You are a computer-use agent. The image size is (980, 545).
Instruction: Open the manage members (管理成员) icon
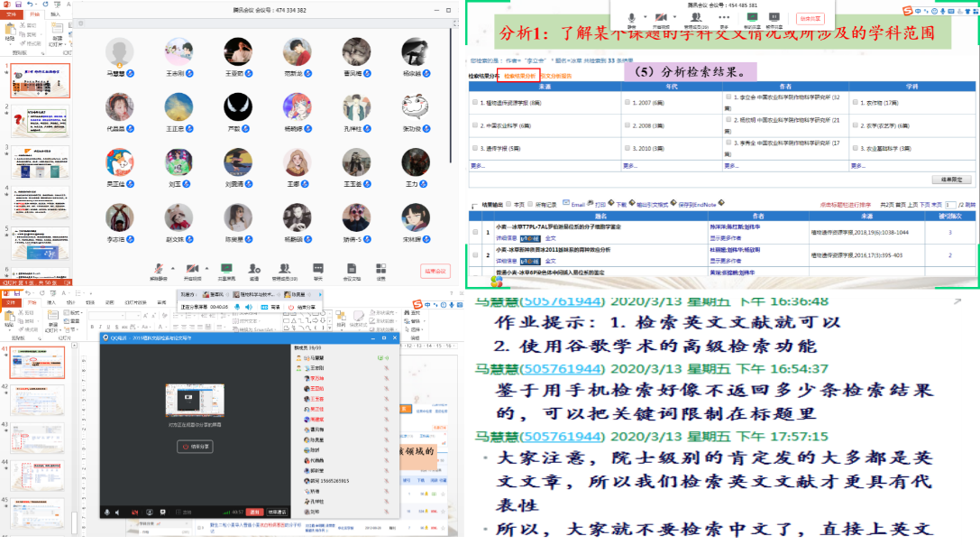tap(285, 268)
